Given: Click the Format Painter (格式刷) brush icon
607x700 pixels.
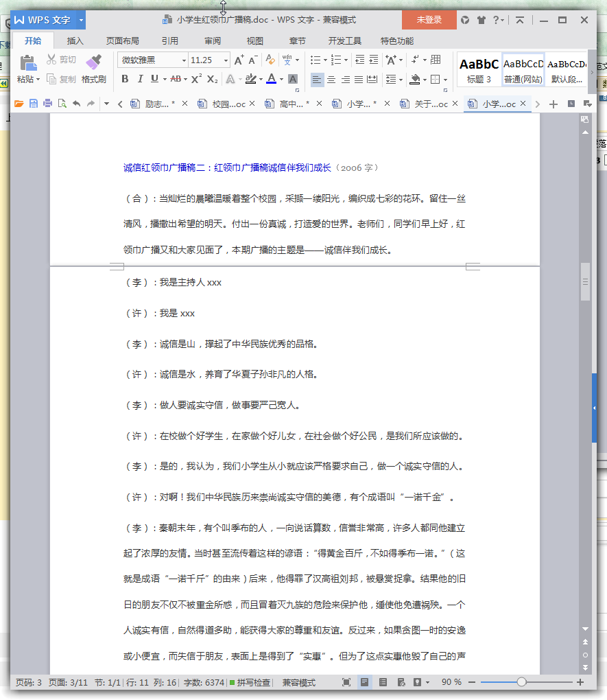Looking at the screenshot, I should 94,62.
